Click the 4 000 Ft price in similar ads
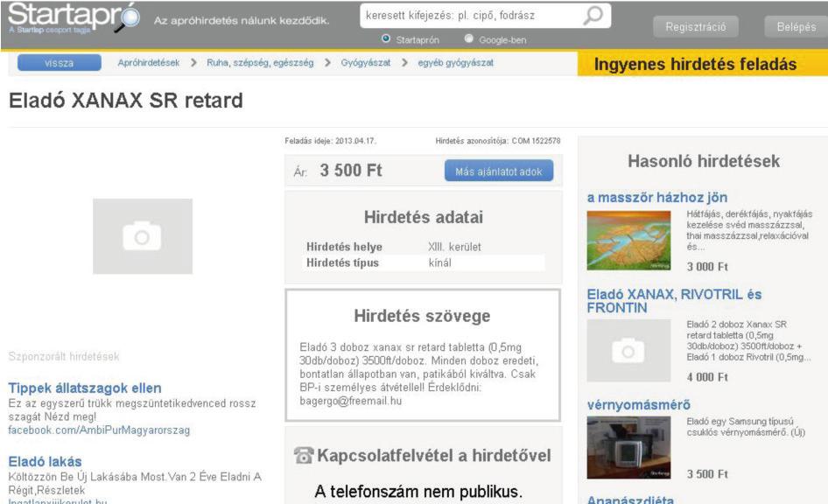 pos(707,377)
